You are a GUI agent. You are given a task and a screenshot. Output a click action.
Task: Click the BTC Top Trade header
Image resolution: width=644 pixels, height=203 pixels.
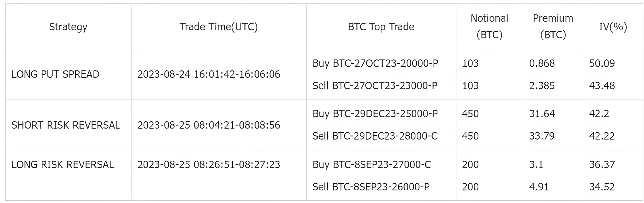pyautogui.click(x=381, y=27)
